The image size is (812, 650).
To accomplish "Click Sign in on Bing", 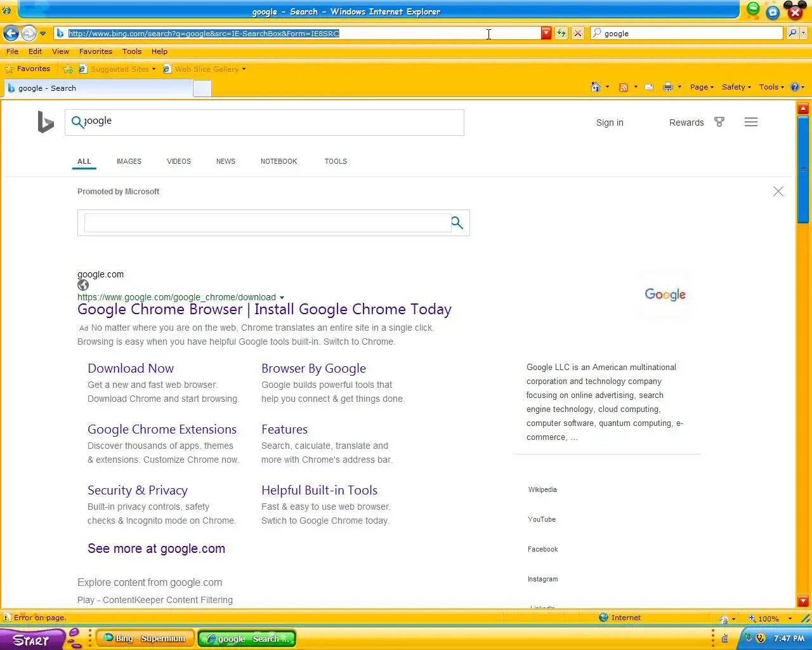I will tap(610, 123).
